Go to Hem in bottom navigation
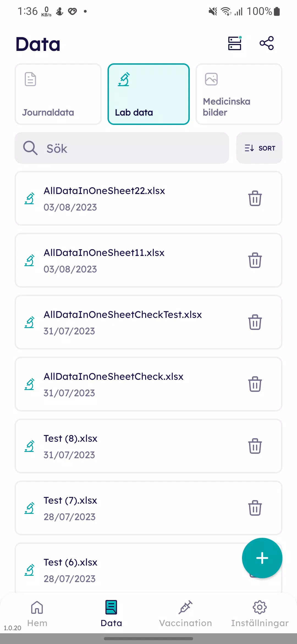This screenshot has height=644, width=297. [37, 614]
